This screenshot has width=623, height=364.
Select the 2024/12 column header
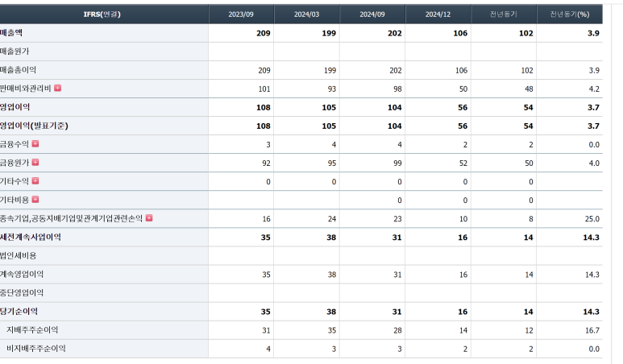(438, 14)
